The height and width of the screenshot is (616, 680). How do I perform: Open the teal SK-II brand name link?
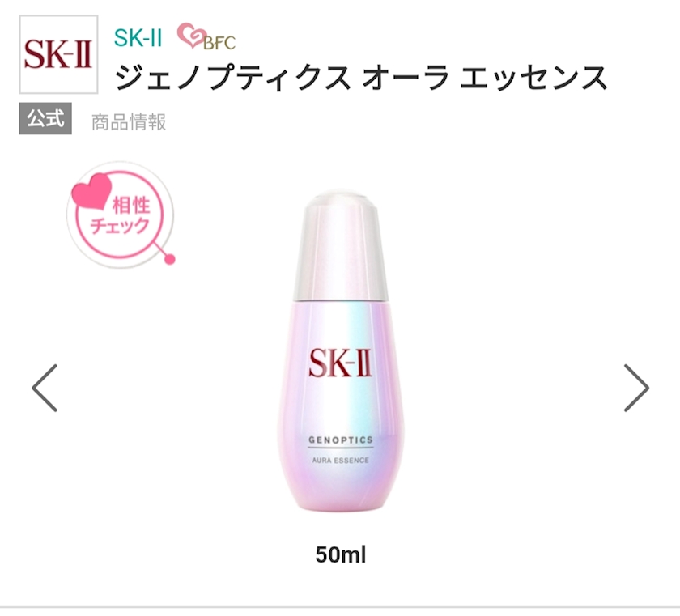click(x=138, y=38)
